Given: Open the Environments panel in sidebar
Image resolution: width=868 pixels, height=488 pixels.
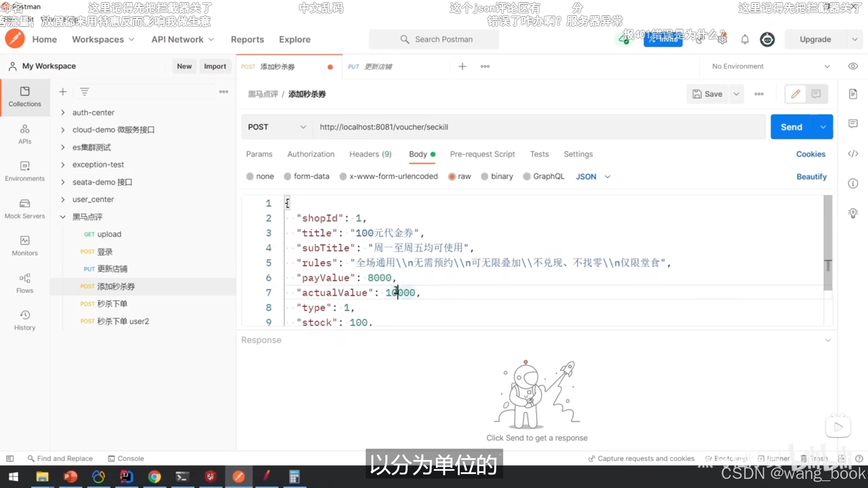Looking at the screenshot, I should pyautogui.click(x=24, y=171).
